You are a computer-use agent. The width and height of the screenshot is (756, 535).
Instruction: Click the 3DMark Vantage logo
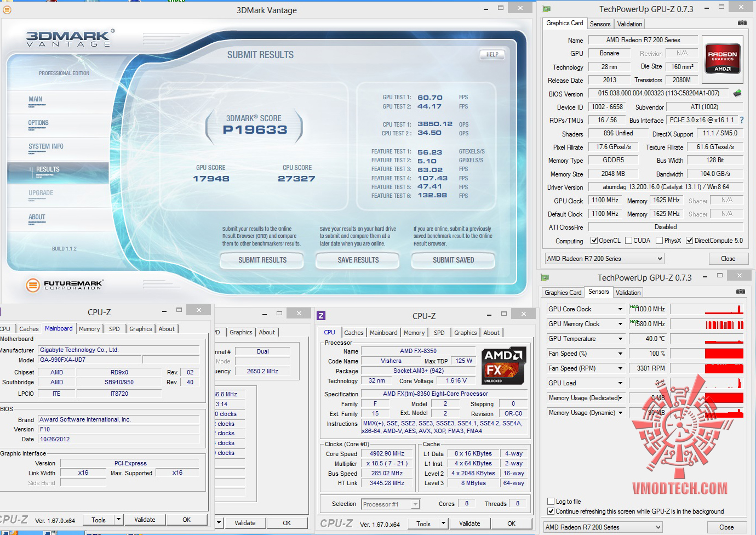[x=70, y=38]
